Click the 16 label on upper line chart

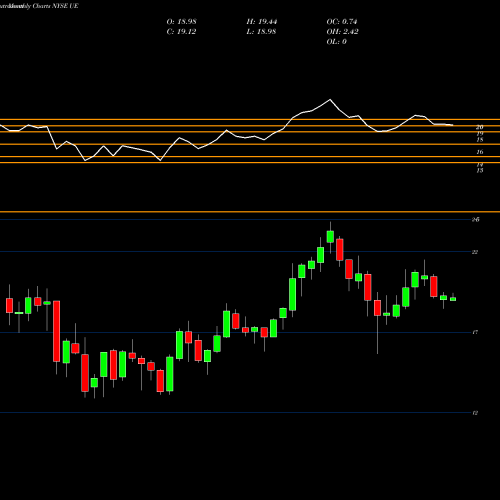click(479, 152)
